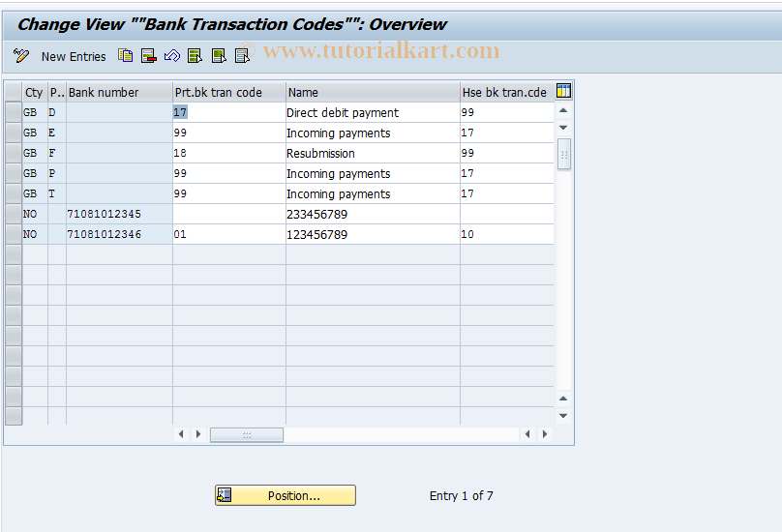
Task: Click vertical scrollbar up arrow at top
Action: pos(563,110)
